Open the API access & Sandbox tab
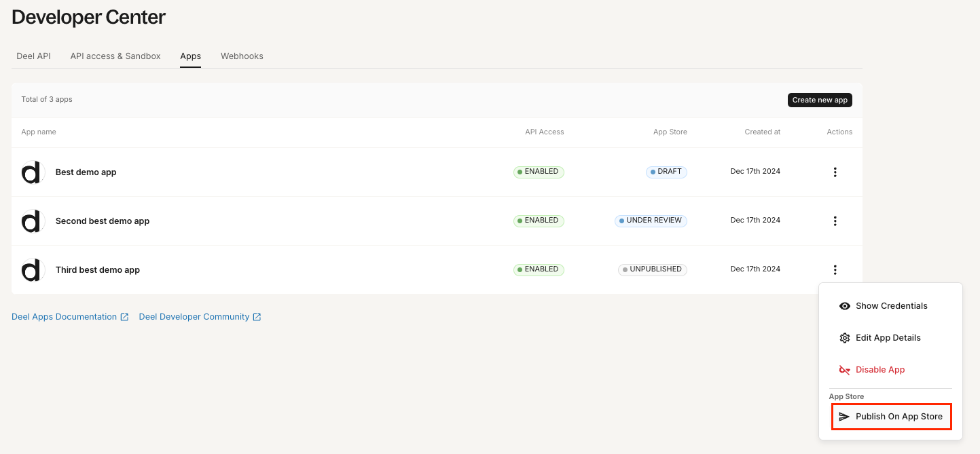980x454 pixels. pos(115,56)
